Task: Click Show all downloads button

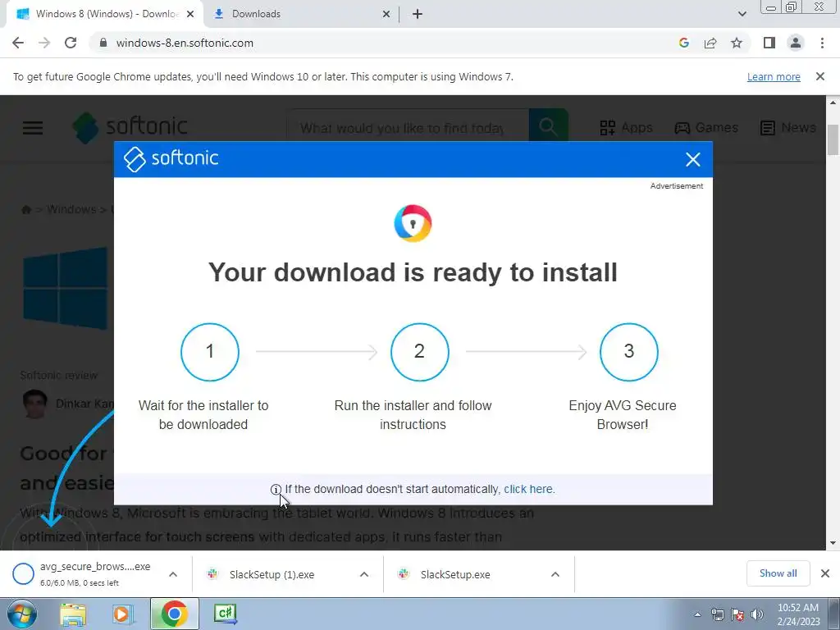Action: [778, 573]
